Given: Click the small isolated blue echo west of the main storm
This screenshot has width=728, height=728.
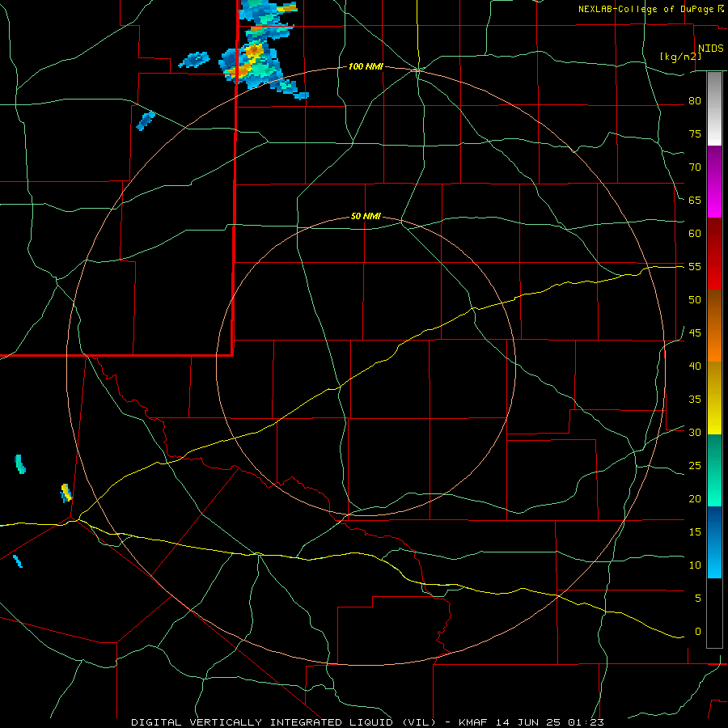Looking at the screenshot, I should 194,59.
